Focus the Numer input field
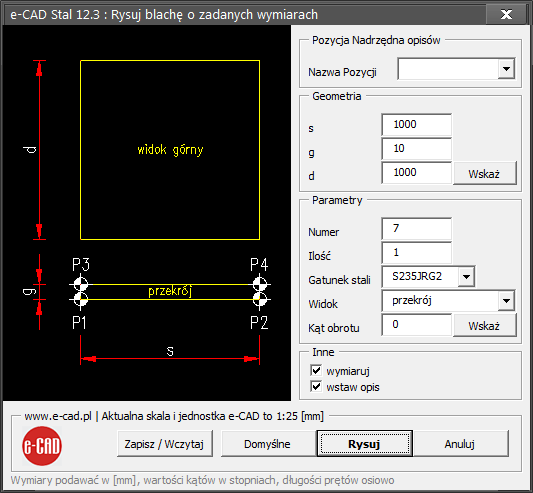 tap(417, 229)
